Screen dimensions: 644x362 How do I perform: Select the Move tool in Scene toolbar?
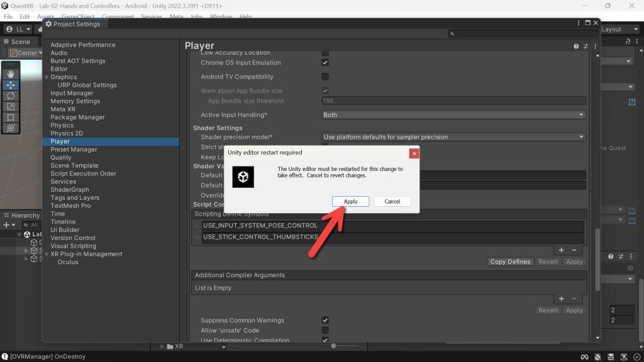point(11,85)
